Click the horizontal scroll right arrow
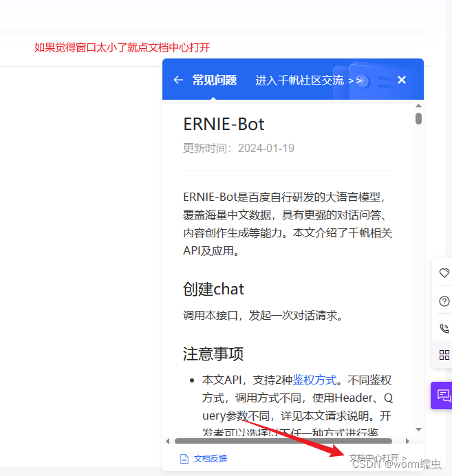The height and width of the screenshot is (476, 452). pyautogui.click(x=407, y=441)
